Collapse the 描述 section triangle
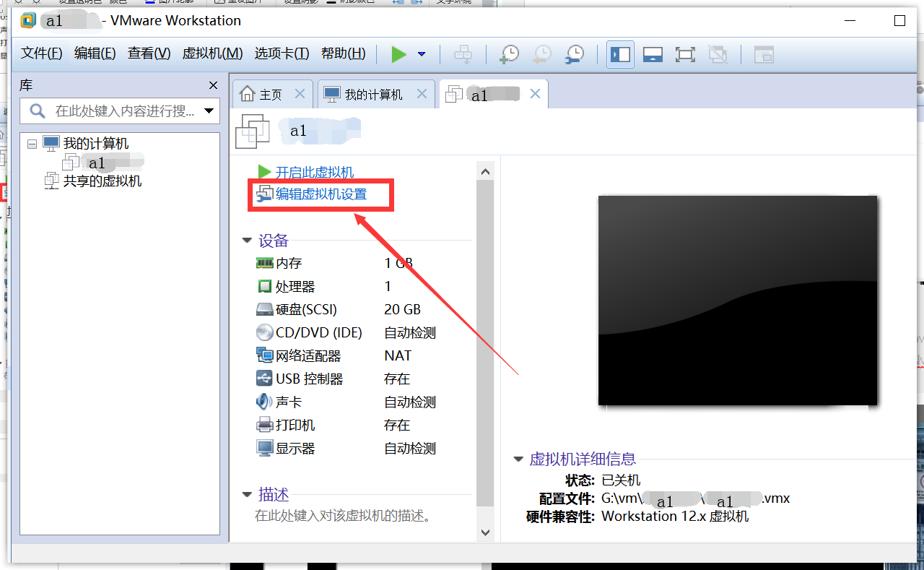Image resolution: width=924 pixels, height=570 pixels. coord(247,495)
